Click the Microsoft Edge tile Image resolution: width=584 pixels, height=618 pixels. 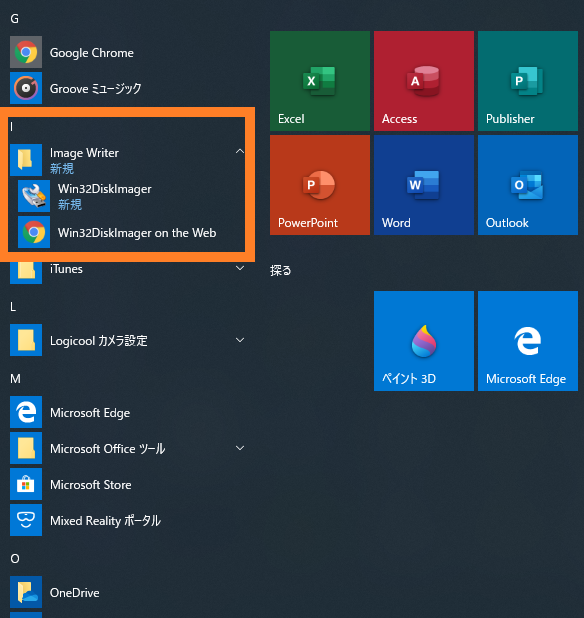pos(528,341)
